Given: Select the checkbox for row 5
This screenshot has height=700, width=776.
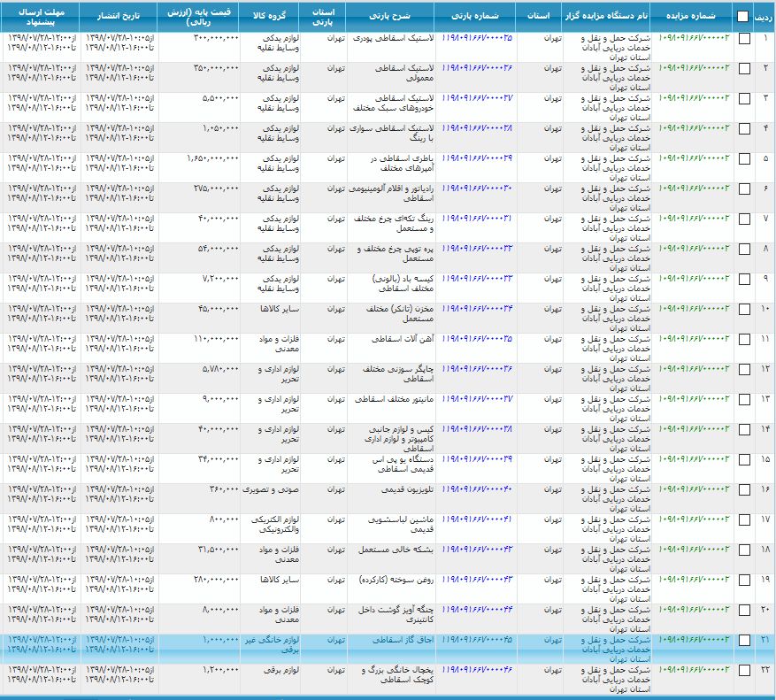Looking at the screenshot, I should [744, 159].
